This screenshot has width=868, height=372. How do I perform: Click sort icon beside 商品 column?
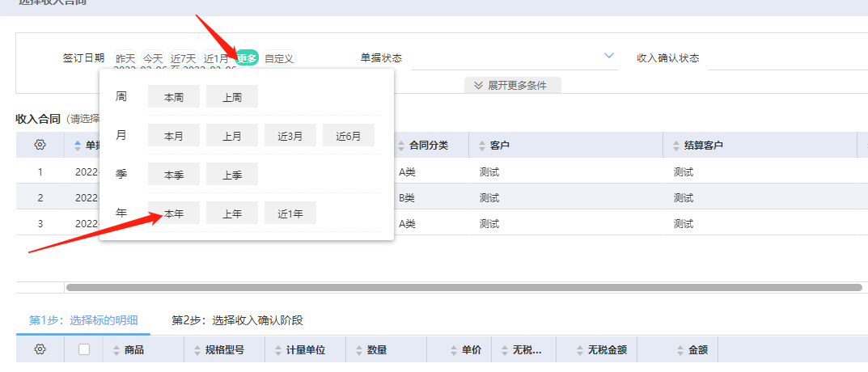point(116,350)
